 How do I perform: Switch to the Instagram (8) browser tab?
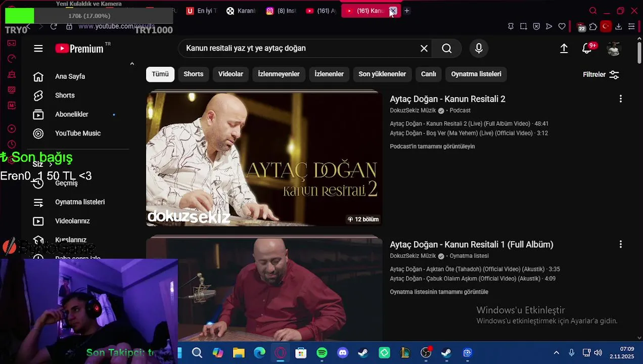(282, 11)
